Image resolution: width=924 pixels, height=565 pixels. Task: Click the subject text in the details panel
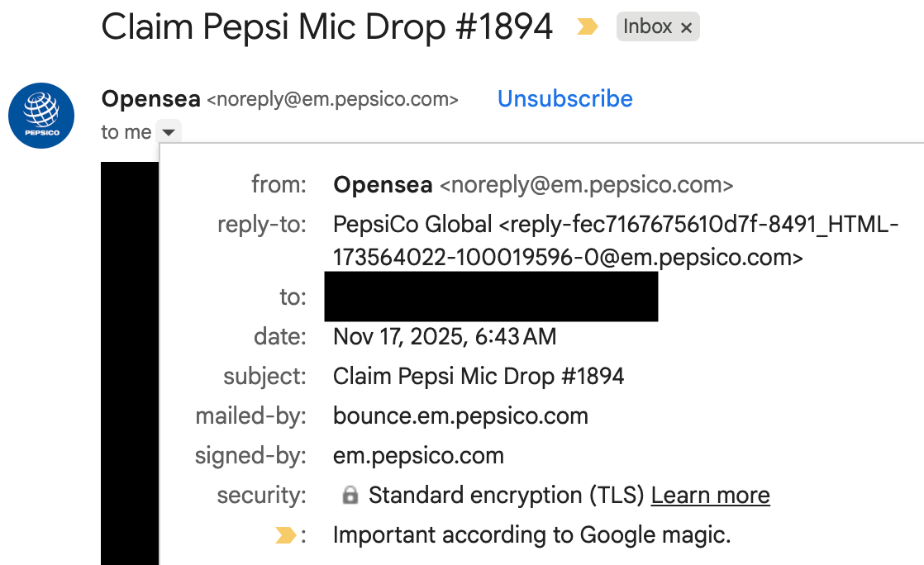click(479, 377)
